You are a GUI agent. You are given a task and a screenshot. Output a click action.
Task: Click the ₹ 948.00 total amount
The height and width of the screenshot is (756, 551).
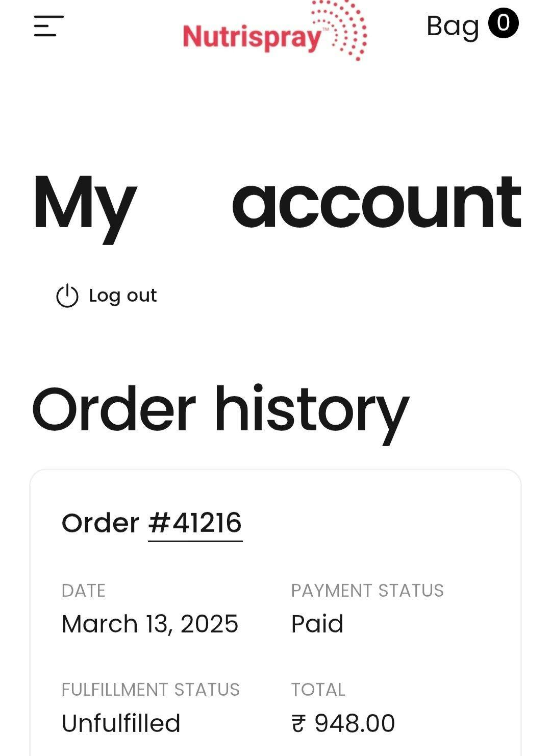(x=343, y=723)
